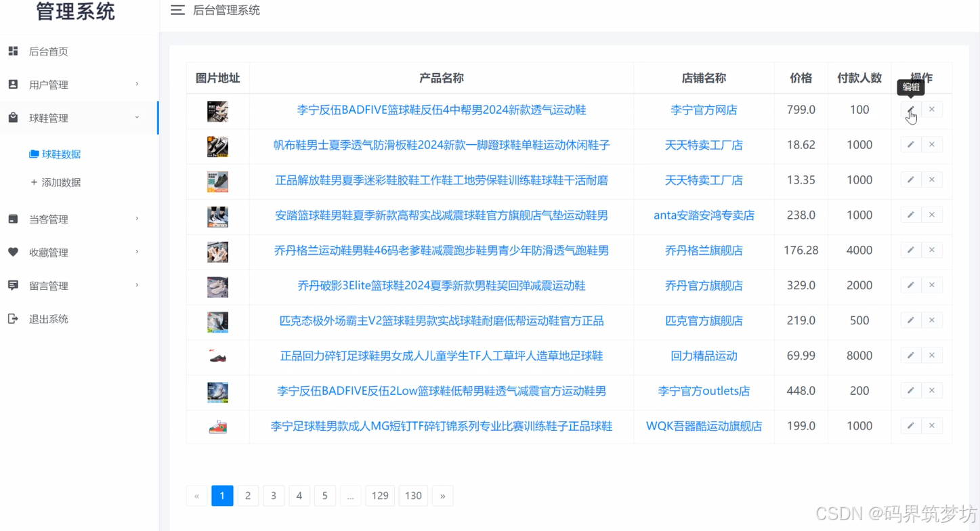The image size is (980, 531).
Task: Delete the 13.35 price row
Action: click(932, 180)
